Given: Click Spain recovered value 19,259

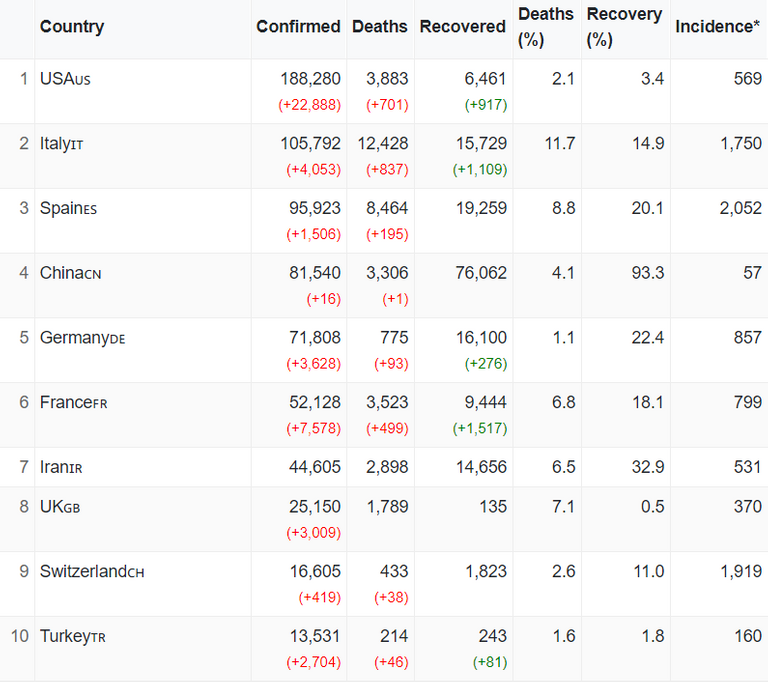Looking at the screenshot, I should pyautogui.click(x=481, y=208).
